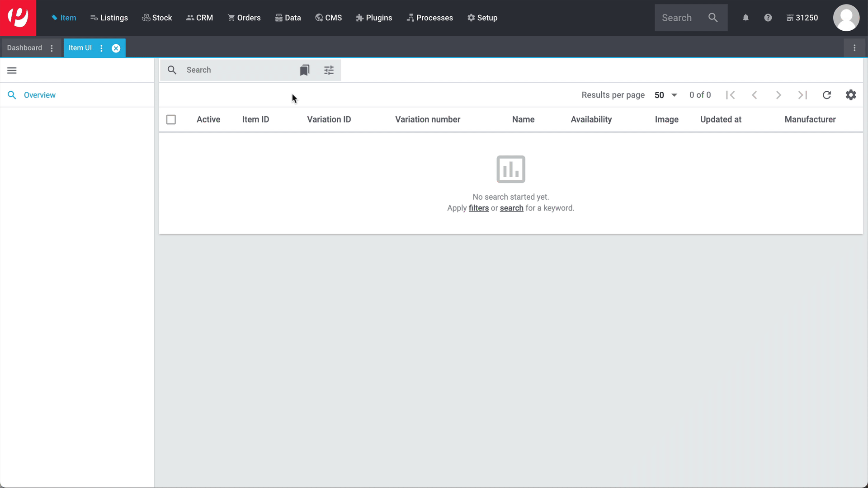
Task: Click the plentymarkets home logo
Action: tap(18, 18)
